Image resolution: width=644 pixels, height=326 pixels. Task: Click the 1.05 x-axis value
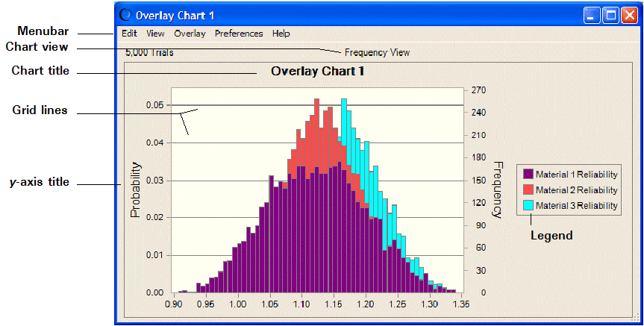tap(270, 304)
